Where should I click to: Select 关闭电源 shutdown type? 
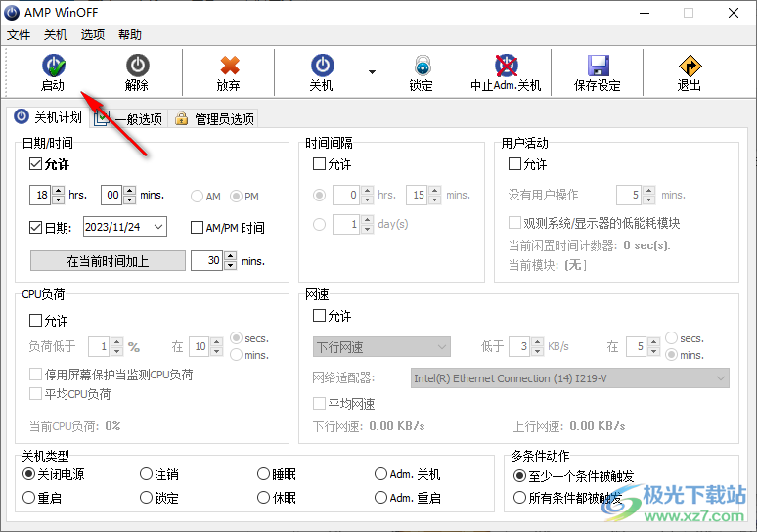(x=29, y=474)
